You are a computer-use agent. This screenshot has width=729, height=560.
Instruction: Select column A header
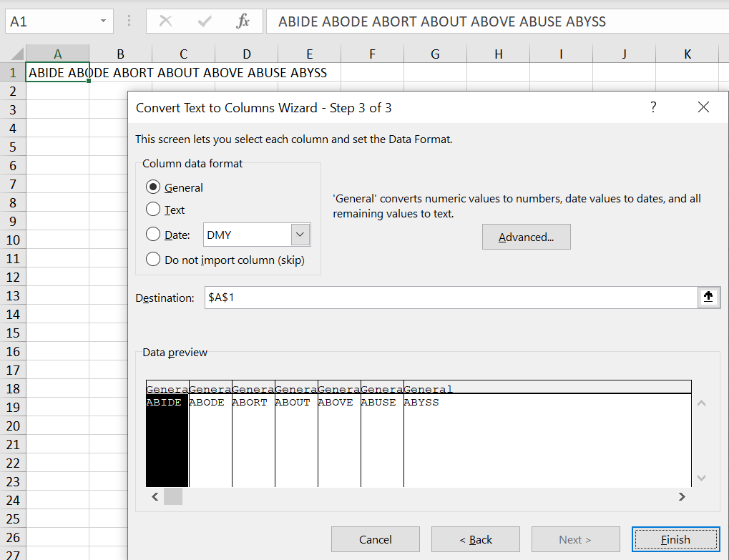click(x=58, y=54)
